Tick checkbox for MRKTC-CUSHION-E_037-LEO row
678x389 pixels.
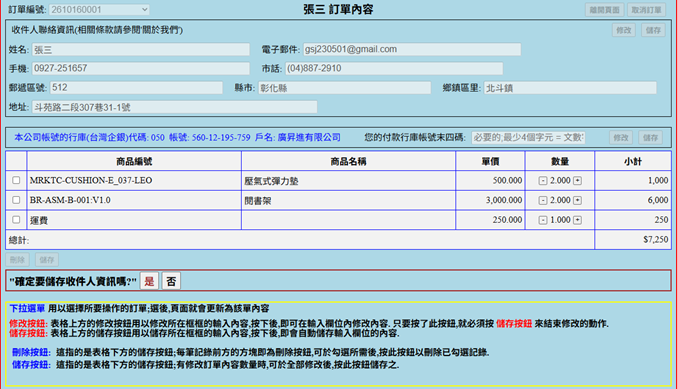pyautogui.click(x=16, y=180)
